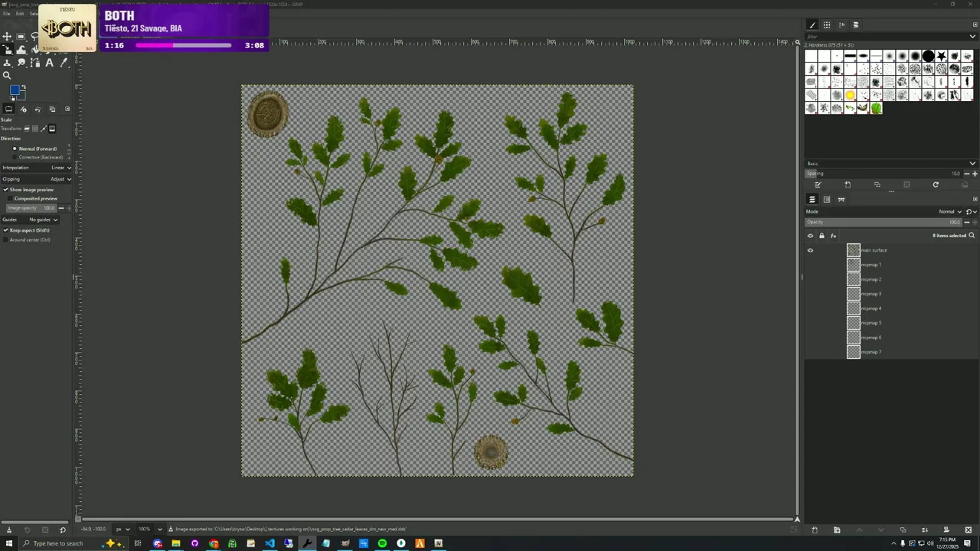Select the Move tool in the toolbox
Image resolution: width=980 pixels, height=551 pixels.
coord(7,37)
